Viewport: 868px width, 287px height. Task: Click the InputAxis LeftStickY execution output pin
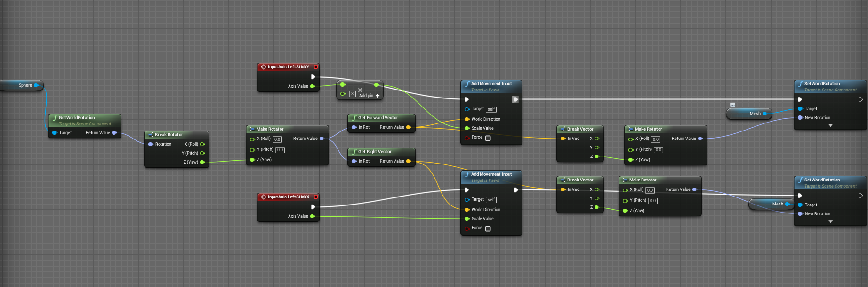(313, 77)
